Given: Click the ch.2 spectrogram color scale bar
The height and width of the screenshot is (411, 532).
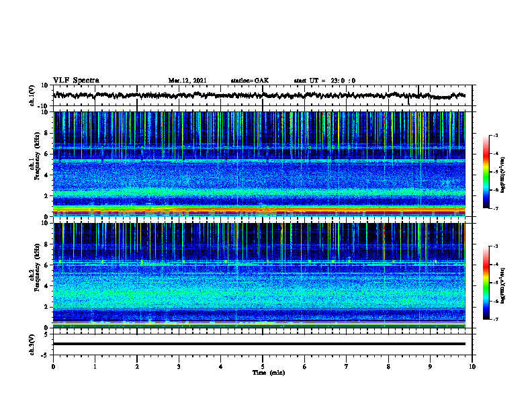Looking at the screenshot, I should point(486,283).
